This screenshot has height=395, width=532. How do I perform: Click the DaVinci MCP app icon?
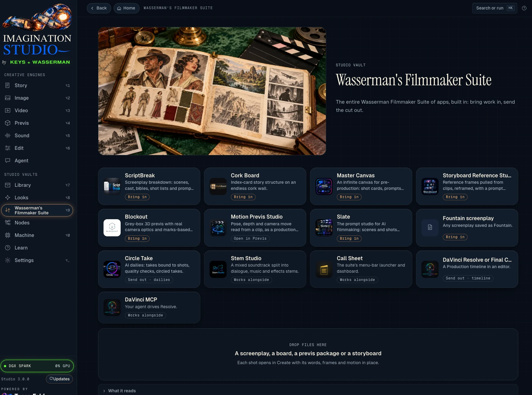(x=112, y=308)
